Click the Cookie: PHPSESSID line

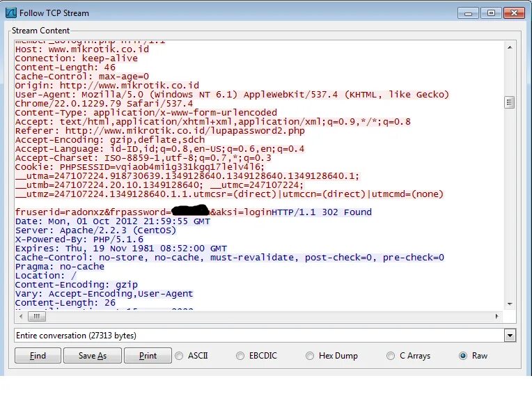click(x=140, y=167)
